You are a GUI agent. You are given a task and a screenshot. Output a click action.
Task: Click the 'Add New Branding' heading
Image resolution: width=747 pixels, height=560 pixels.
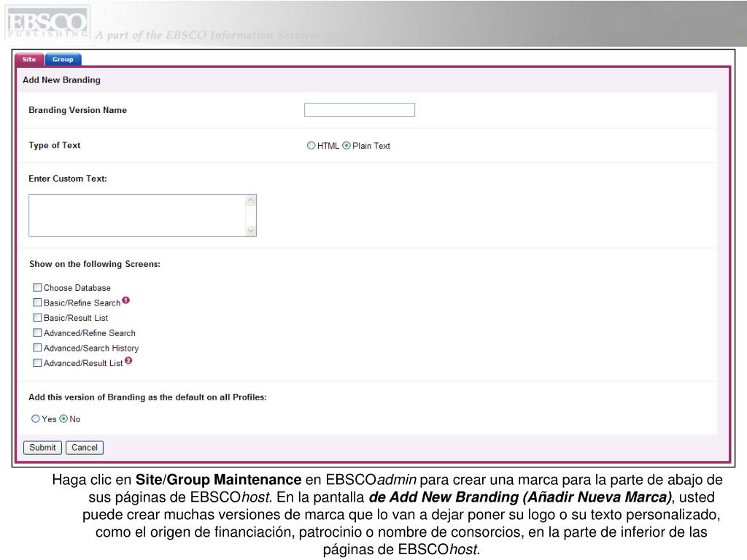(61, 80)
